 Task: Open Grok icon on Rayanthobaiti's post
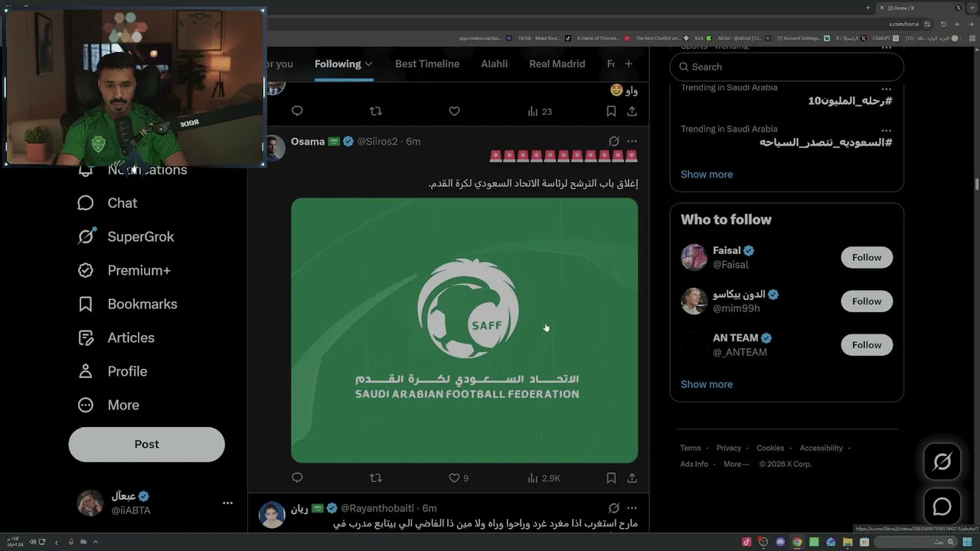coord(613,508)
